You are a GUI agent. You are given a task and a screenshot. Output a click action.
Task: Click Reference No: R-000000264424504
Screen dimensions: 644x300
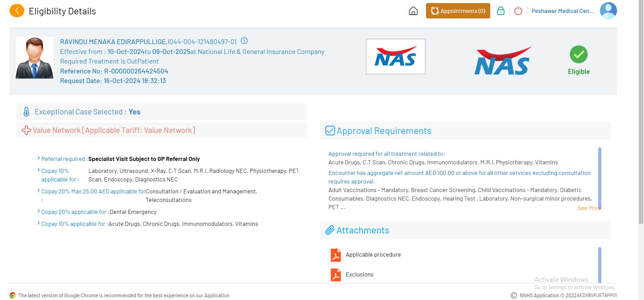coord(114,71)
